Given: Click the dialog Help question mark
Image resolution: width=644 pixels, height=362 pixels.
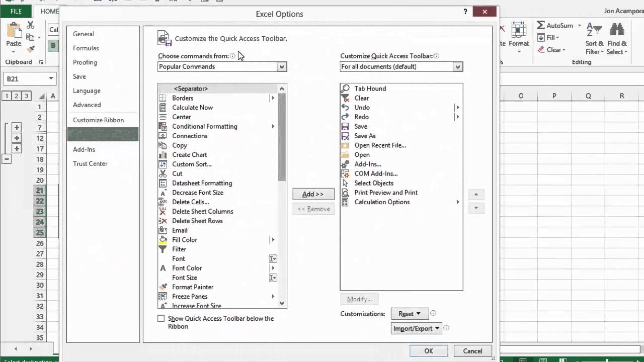Looking at the screenshot, I should coord(465,12).
